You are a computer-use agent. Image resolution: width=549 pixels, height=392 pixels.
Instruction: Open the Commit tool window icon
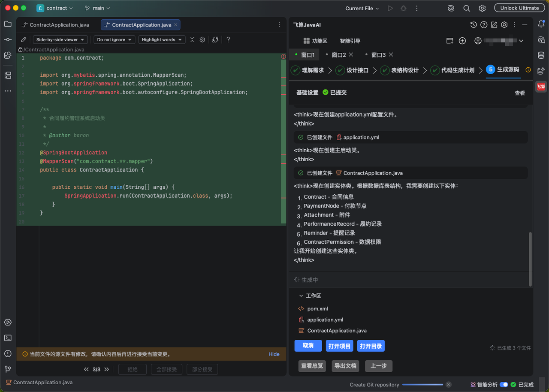(x=8, y=39)
